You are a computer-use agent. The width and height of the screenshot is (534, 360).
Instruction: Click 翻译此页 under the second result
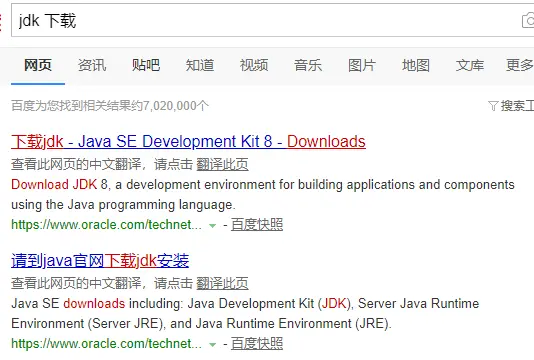[x=222, y=283]
